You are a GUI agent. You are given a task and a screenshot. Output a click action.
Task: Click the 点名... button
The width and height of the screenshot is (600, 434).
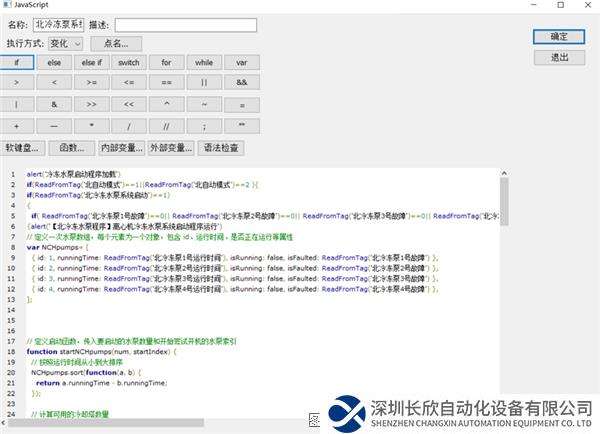click(x=116, y=43)
